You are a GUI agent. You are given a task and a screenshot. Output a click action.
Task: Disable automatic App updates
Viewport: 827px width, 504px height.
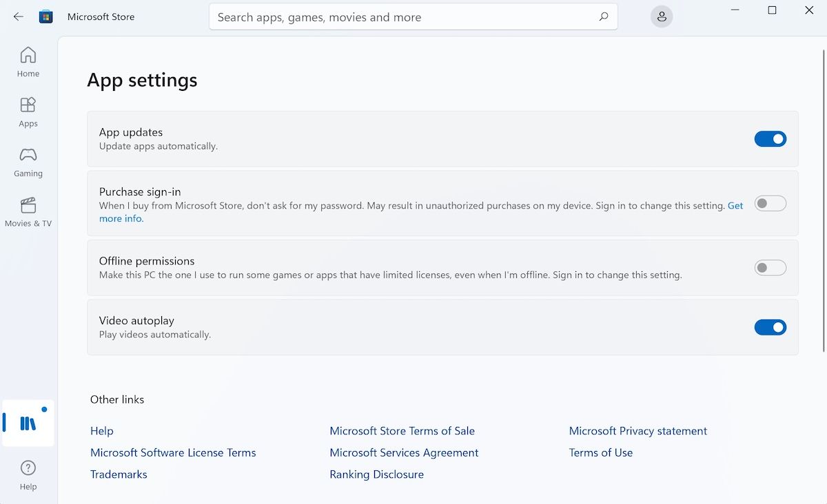pyautogui.click(x=770, y=138)
